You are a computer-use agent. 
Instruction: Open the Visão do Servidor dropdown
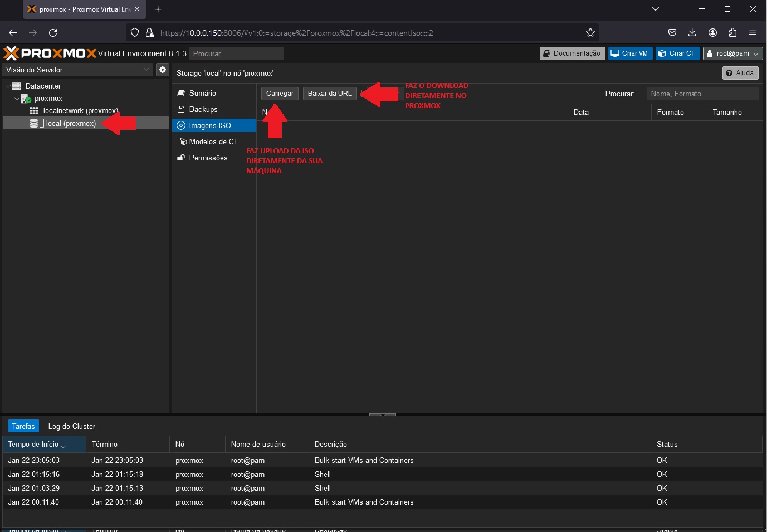click(x=77, y=70)
